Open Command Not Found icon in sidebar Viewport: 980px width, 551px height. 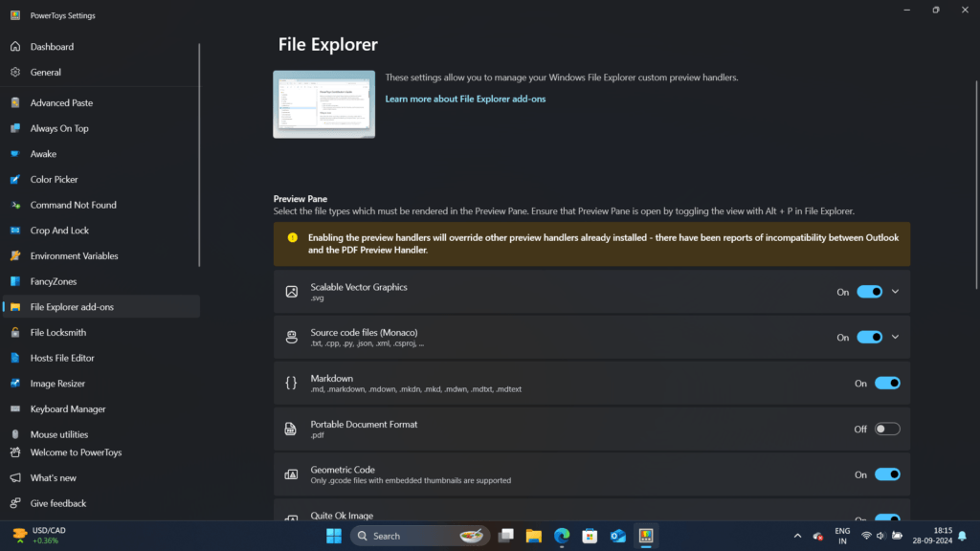tap(15, 205)
